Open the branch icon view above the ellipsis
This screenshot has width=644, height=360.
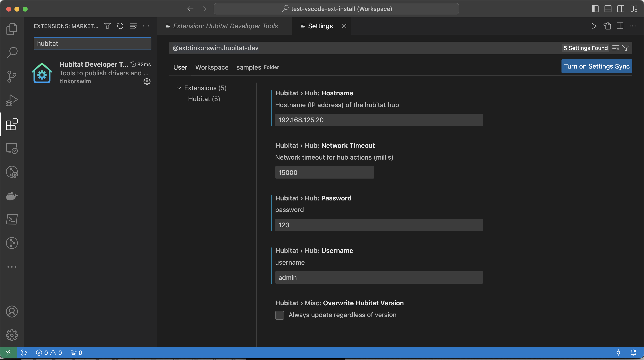click(x=12, y=243)
